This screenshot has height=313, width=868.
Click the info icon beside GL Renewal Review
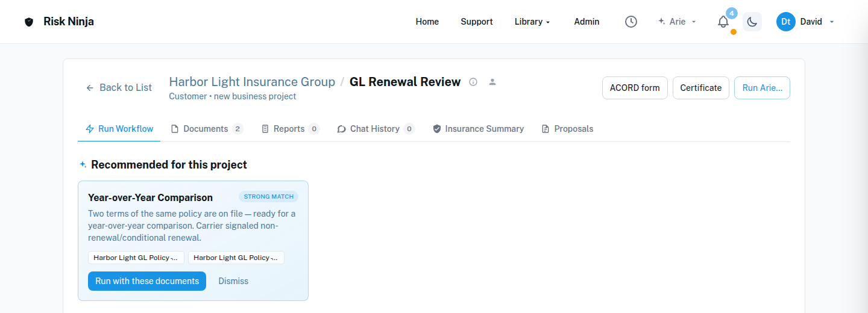point(473,82)
